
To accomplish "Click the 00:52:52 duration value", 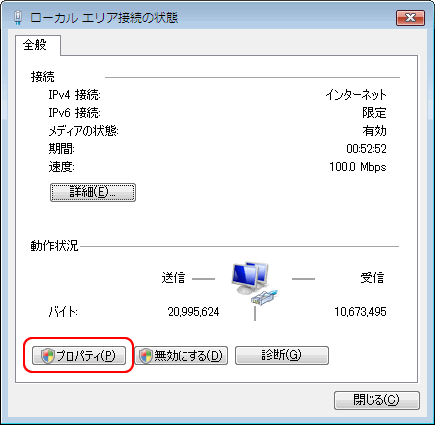I will [x=366, y=149].
